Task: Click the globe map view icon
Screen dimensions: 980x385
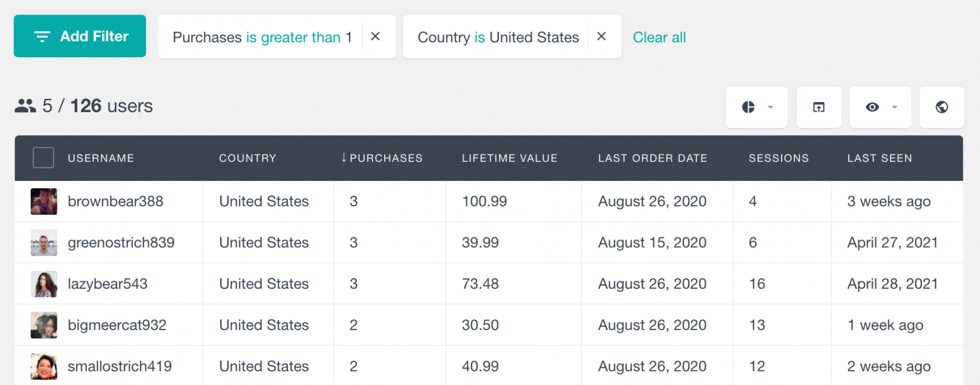Action: 942,107
